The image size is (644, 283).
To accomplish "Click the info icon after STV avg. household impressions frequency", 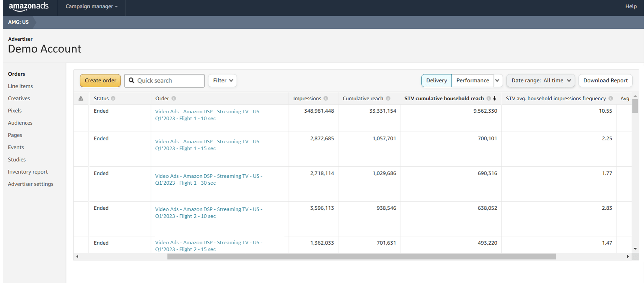I will (x=610, y=98).
